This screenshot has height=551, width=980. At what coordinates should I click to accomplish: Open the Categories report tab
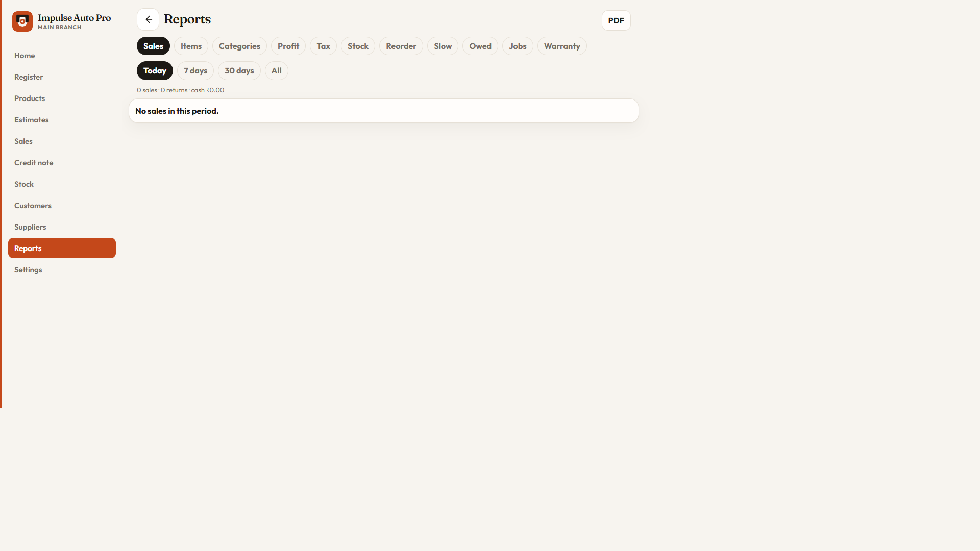[x=239, y=46]
